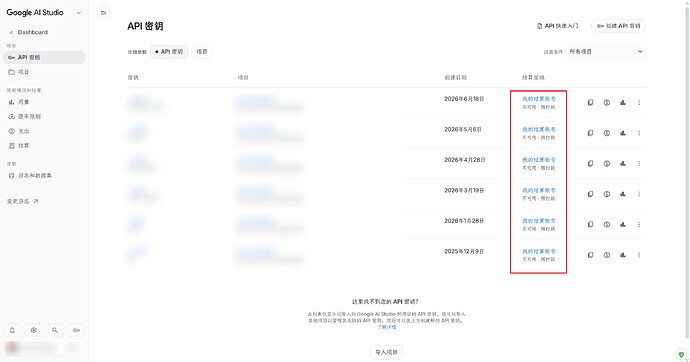Group the list by API 密钥
Viewport: 690px width, 362px height.
pos(169,52)
